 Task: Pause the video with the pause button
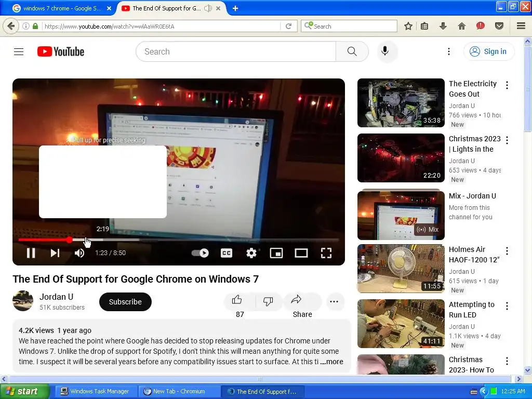click(31, 253)
